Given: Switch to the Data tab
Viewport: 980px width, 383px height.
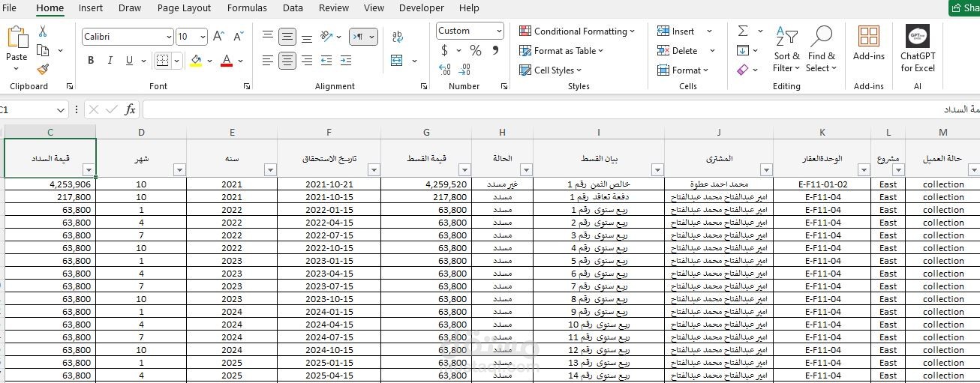Looking at the screenshot, I should [293, 8].
